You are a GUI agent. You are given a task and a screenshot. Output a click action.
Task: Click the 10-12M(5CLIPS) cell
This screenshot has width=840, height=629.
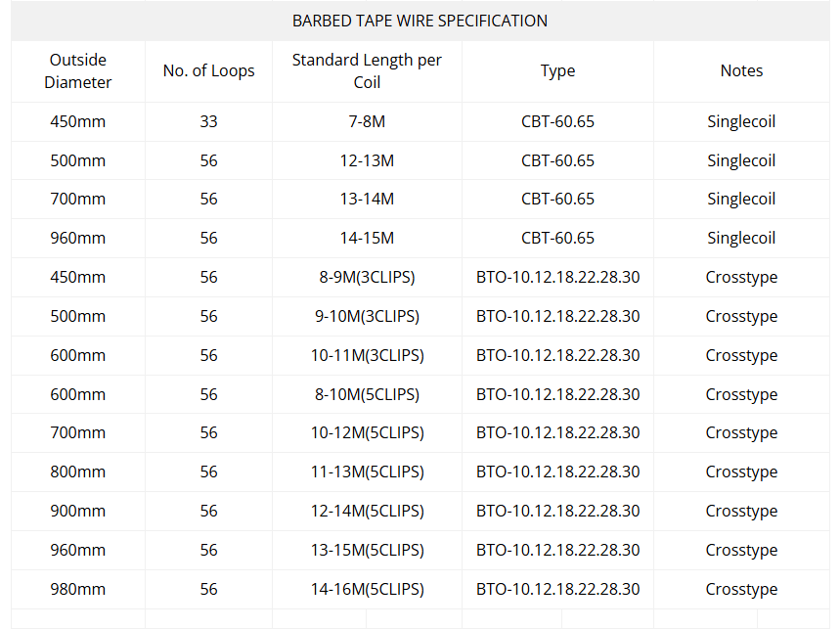point(367,432)
